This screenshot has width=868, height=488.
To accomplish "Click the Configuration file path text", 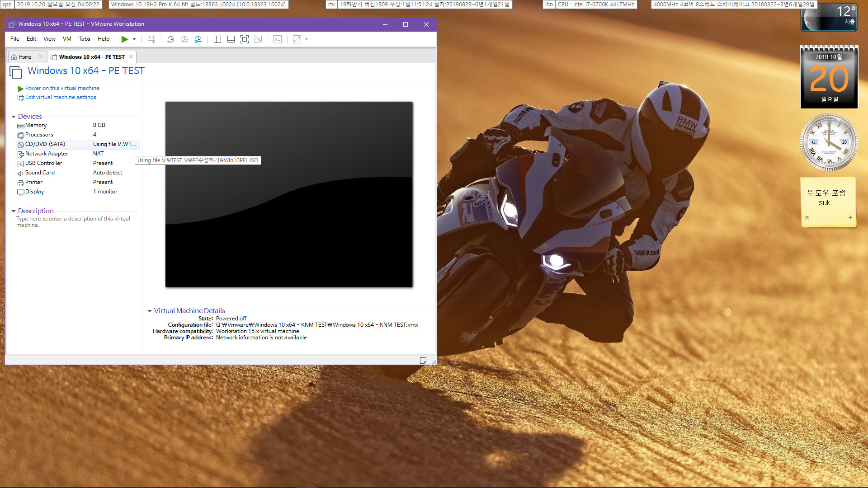I will pos(317,325).
